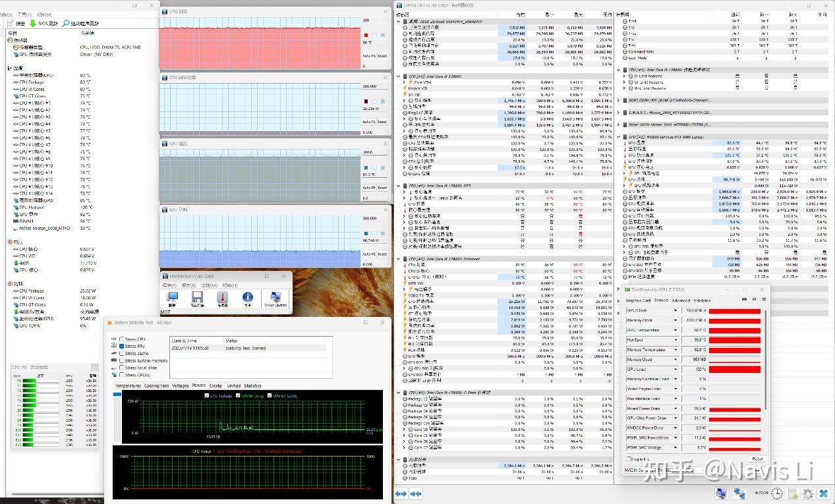Open PWR_SRC Voltage dropdown in GPU-Z
Image resolution: width=835 pixels, height=504 pixels.
pos(676,447)
